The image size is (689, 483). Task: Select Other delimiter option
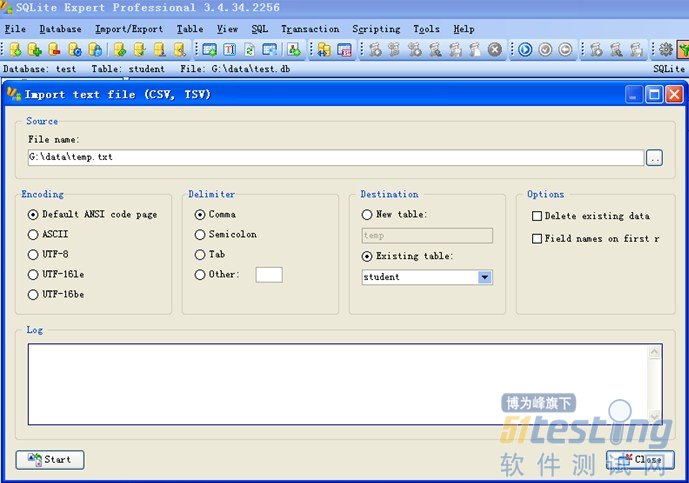217,274
